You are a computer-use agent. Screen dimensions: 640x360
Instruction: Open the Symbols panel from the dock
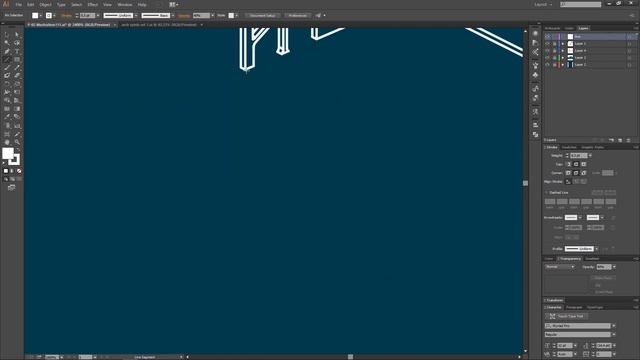click(535, 75)
